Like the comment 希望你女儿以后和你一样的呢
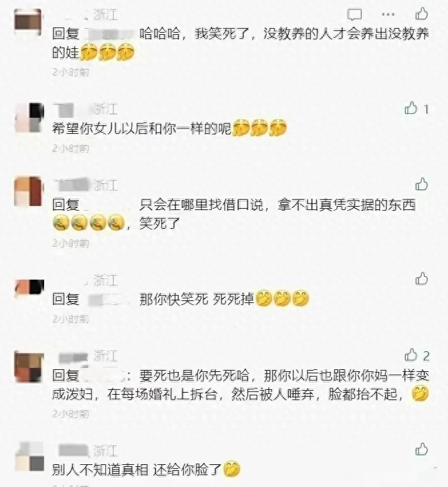Screen dimensions: 448x487 point(411,108)
